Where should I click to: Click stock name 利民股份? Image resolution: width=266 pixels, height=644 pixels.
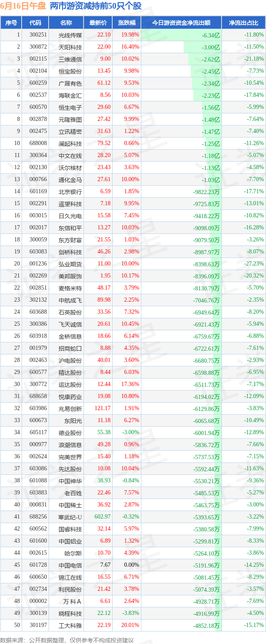[70, 589]
